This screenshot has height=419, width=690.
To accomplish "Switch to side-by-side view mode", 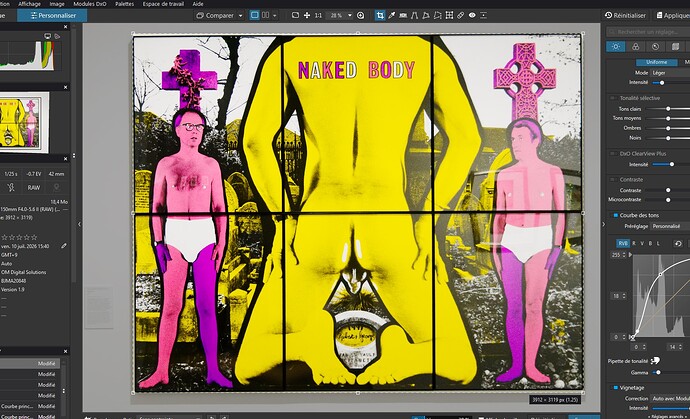I will point(265,15).
